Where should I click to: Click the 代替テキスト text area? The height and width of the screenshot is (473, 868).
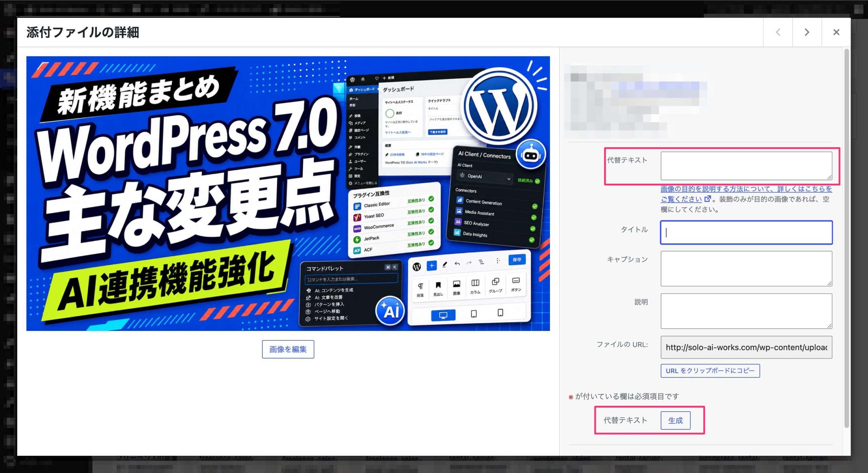746,166
